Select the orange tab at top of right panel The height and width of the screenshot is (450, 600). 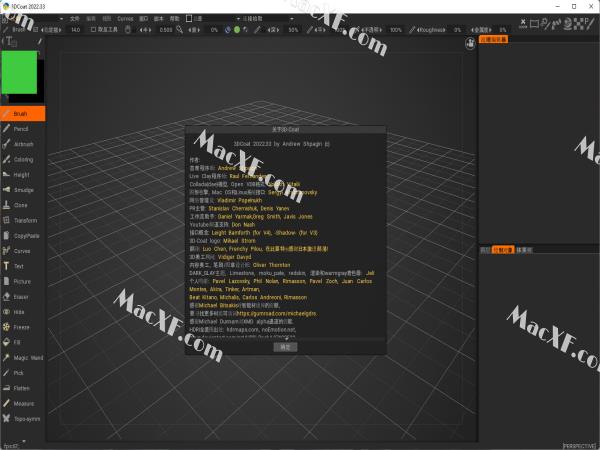coord(494,39)
